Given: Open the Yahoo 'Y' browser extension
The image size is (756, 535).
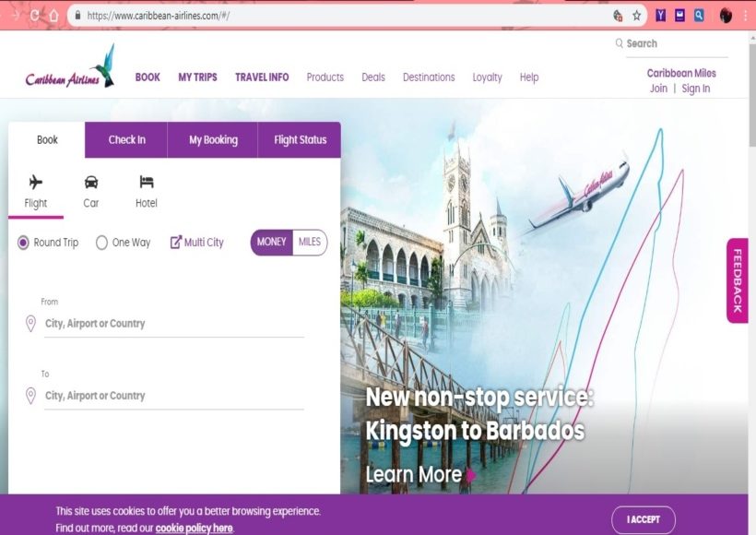Looking at the screenshot, I should click(x=660, y=16).
